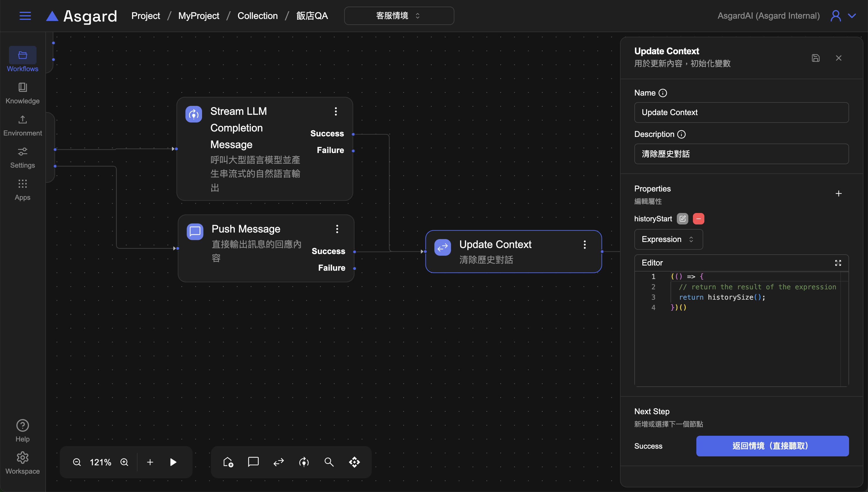Click the auto-layout icon in bottom toolbar
Image resolution: width=868 pixels, height=492 pixels.
pyautogui.click(x=354, y=462)
